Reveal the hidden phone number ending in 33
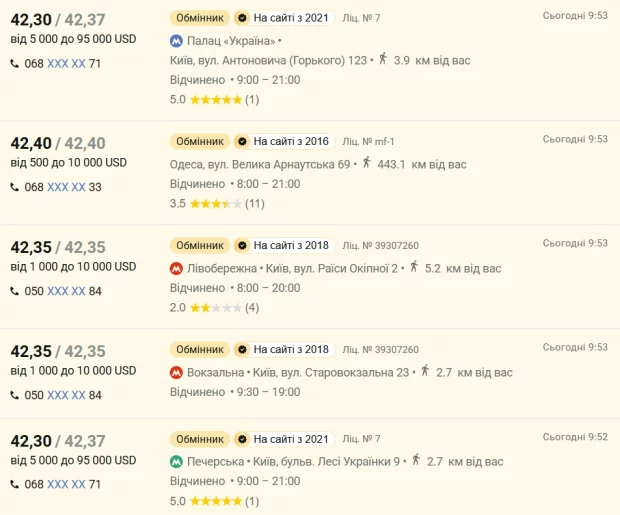 click(67, 187)
